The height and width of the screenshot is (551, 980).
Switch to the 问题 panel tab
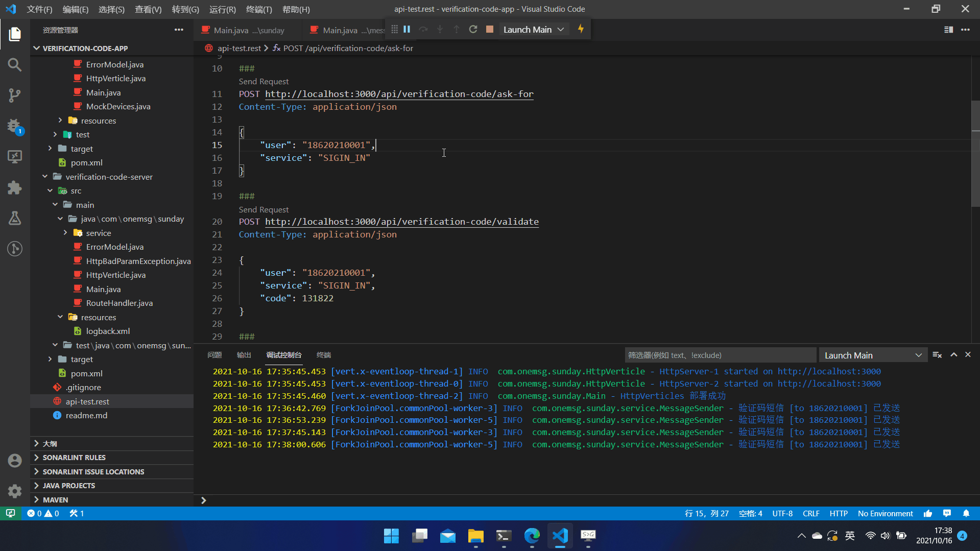point(214,355)
